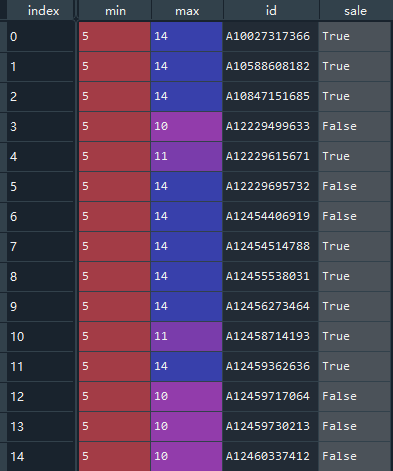The width and height of the screenshot is (393, 471).
Task: Select index row 1
Action: tap(40, 66)
